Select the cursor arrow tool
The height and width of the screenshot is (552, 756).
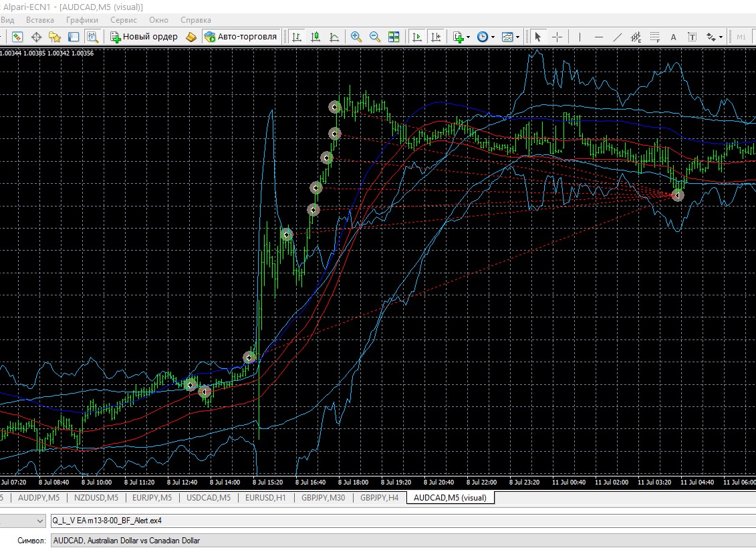(538, 37)
